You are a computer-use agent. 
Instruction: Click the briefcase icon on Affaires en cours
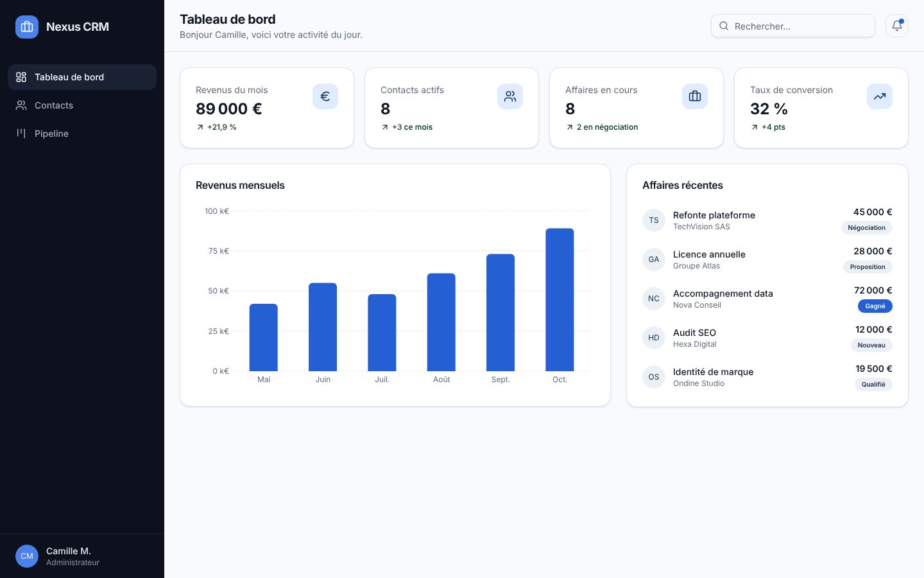pos(695,96)
